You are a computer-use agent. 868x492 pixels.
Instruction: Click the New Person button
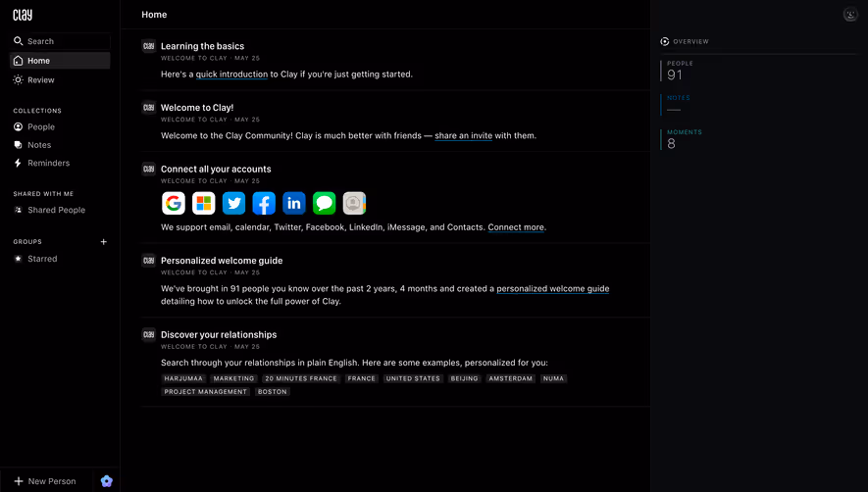coord(45,481)
